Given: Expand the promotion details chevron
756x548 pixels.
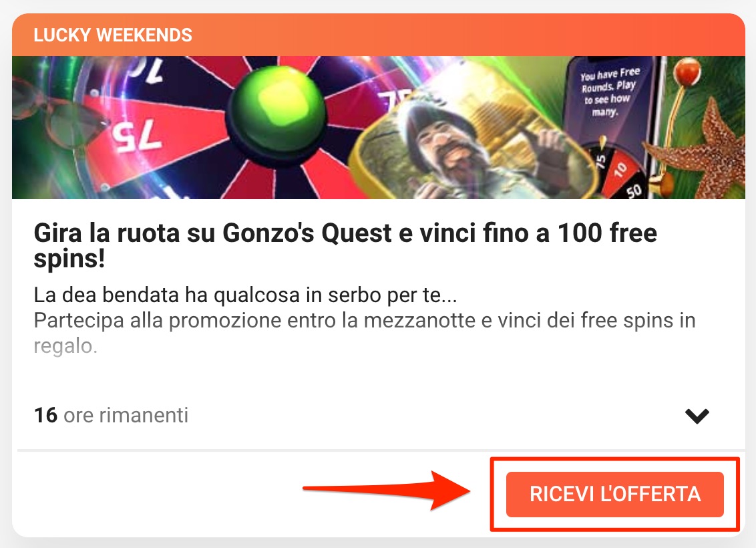Looking at the screenshot, I should point(697,416).
